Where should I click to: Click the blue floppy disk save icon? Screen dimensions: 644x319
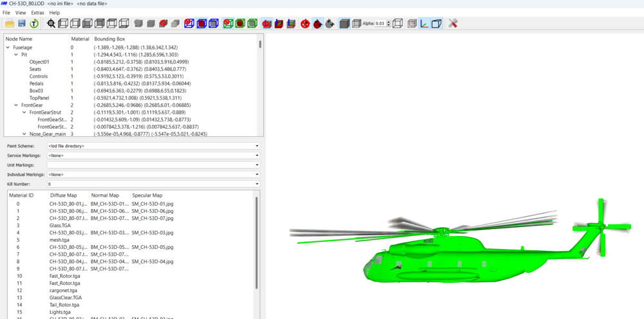[22, 24]
